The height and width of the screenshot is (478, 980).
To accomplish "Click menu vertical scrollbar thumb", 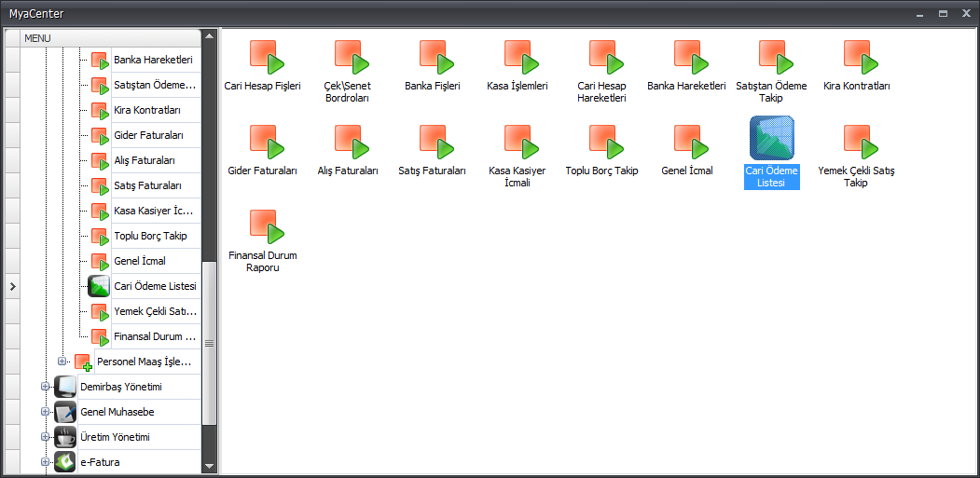I will pyautogui.click(x=210, y=343).
